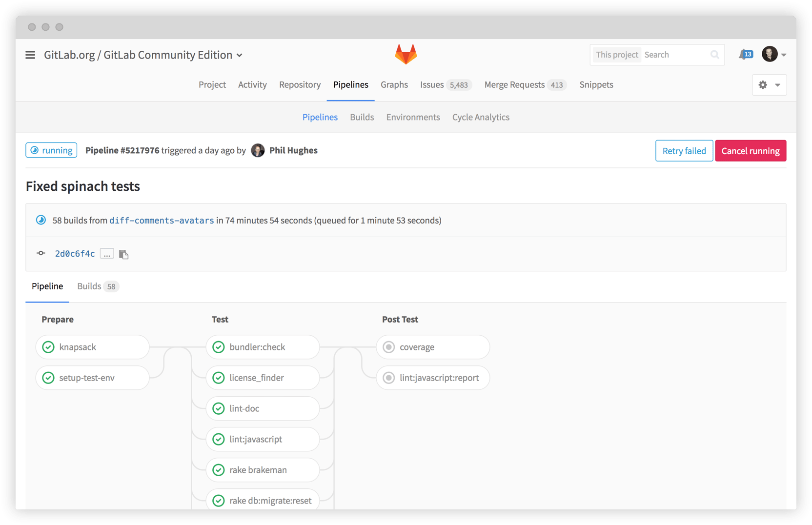
Task: Click the lint:javascript:report created status icon
Action: 389,378
